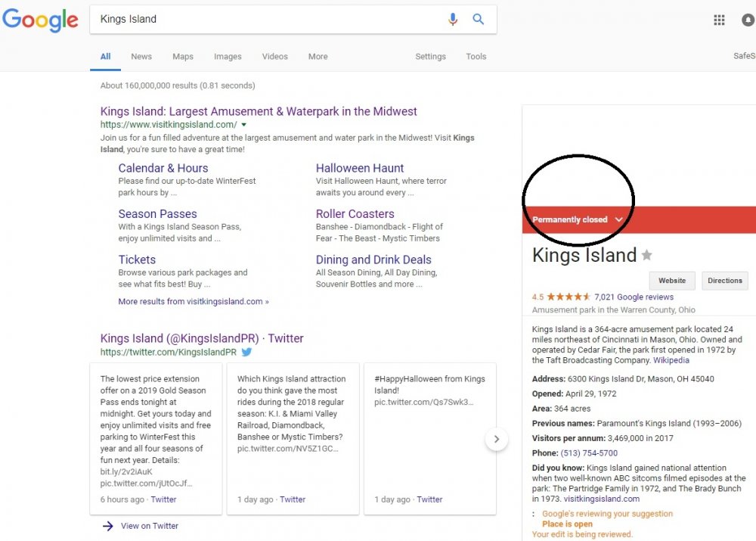The image size is (756, 541).
Task: Open search Settings
Action: (430, 57)
